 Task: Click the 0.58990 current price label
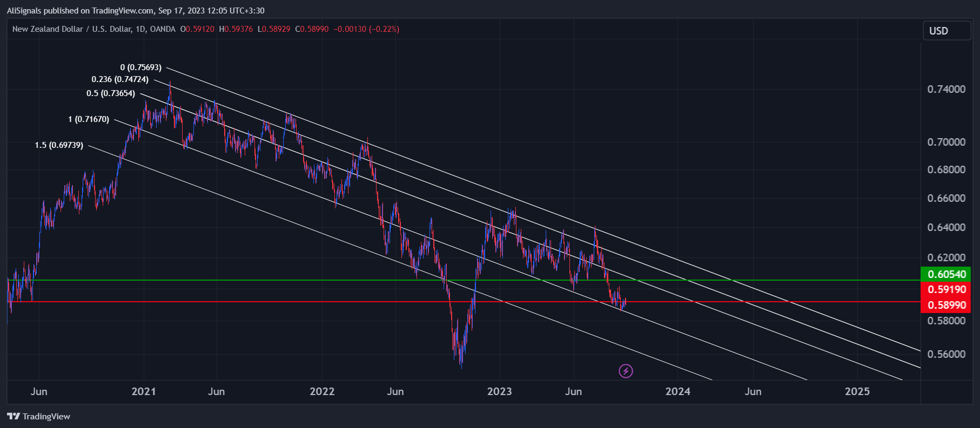click(x=946, y=305)
